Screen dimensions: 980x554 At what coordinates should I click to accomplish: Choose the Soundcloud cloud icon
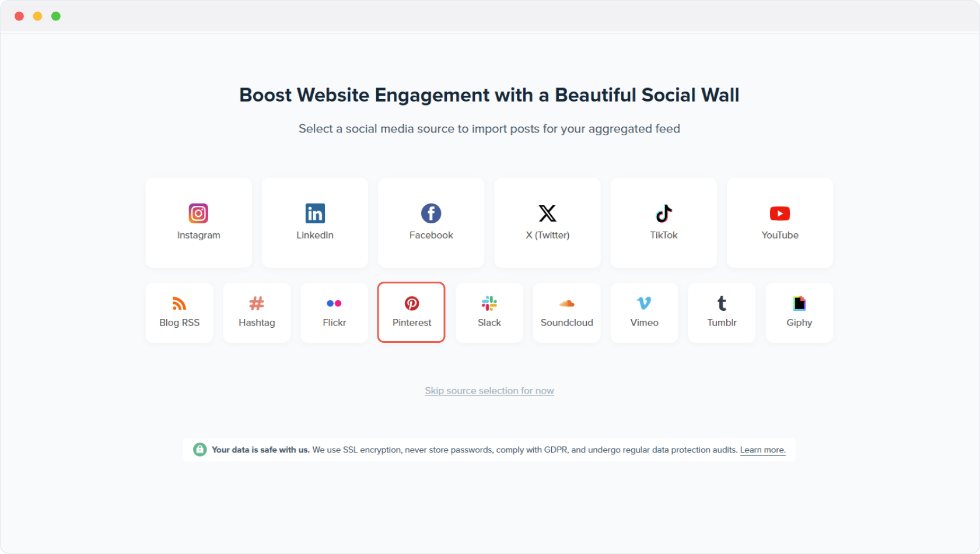click(567, 303)
